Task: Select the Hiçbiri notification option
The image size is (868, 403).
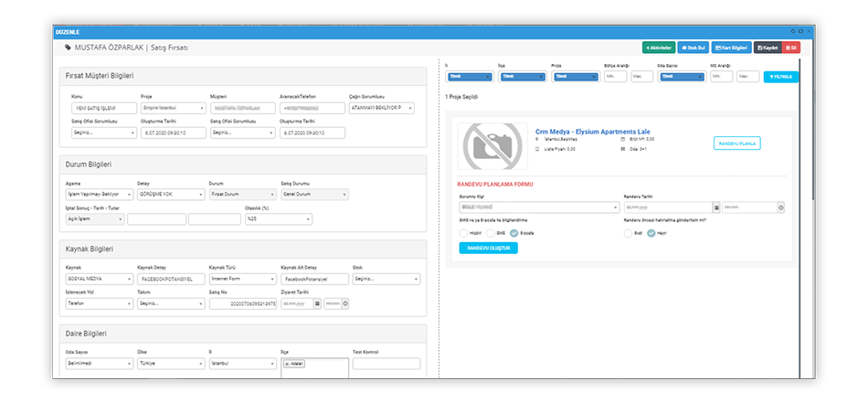Action: [465, 232]
